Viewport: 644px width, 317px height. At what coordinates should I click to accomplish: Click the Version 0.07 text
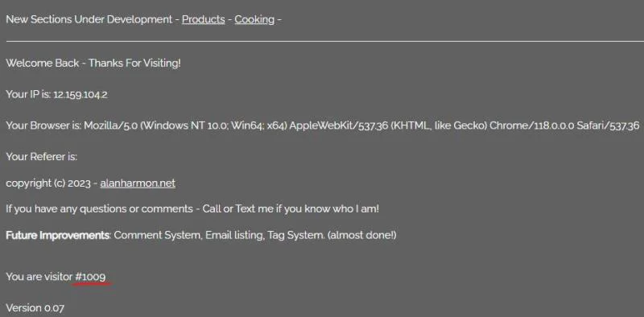[x=35, y=308]
